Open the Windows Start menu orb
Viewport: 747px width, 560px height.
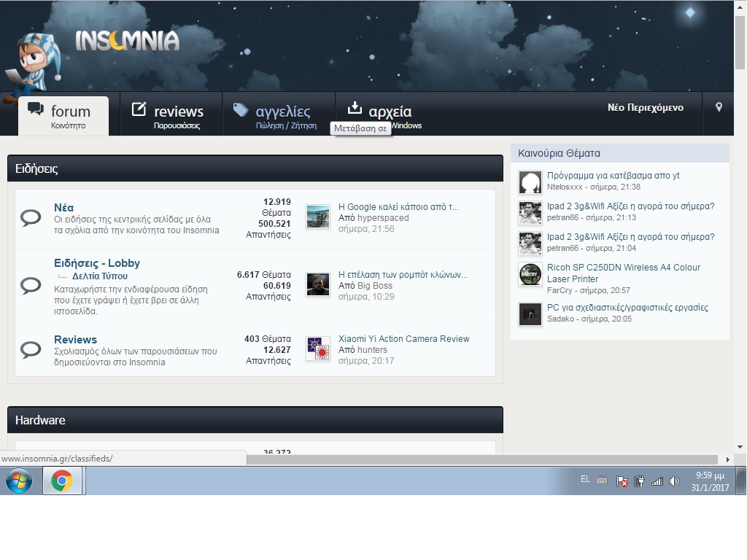pos(19,481)
